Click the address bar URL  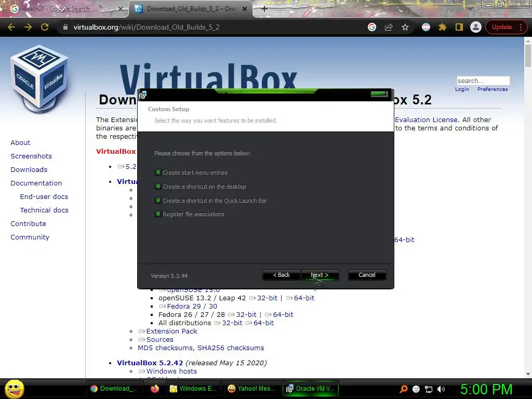point(147,27)
